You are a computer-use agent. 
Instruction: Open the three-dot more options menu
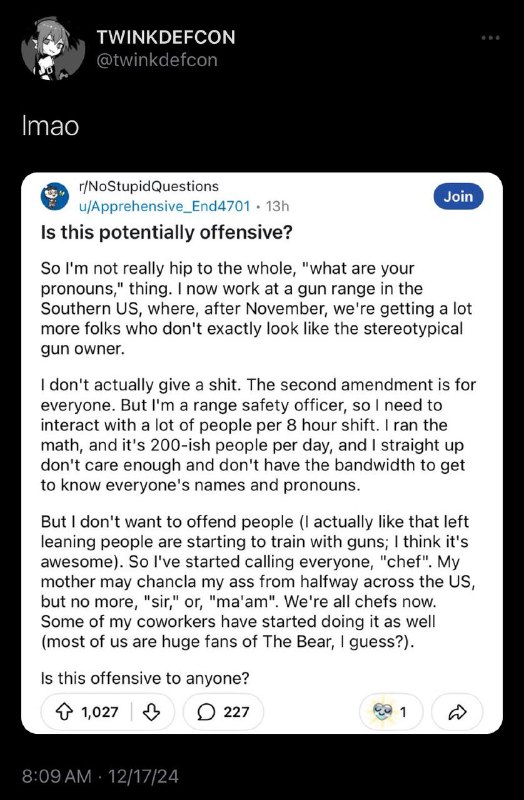(490, 38)
